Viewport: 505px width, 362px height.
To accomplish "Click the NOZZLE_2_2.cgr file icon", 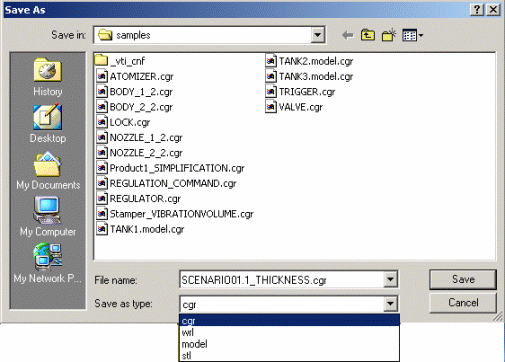I will pos(102,153).
